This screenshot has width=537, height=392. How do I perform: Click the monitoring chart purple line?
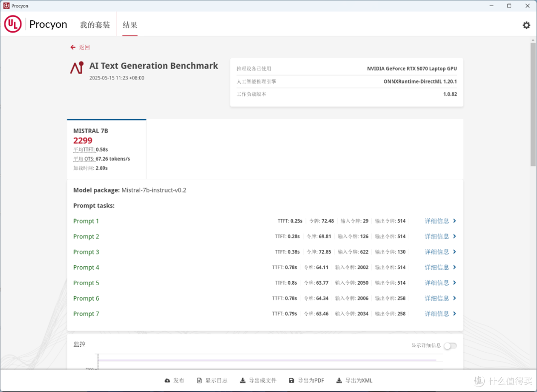coord(267,360)
